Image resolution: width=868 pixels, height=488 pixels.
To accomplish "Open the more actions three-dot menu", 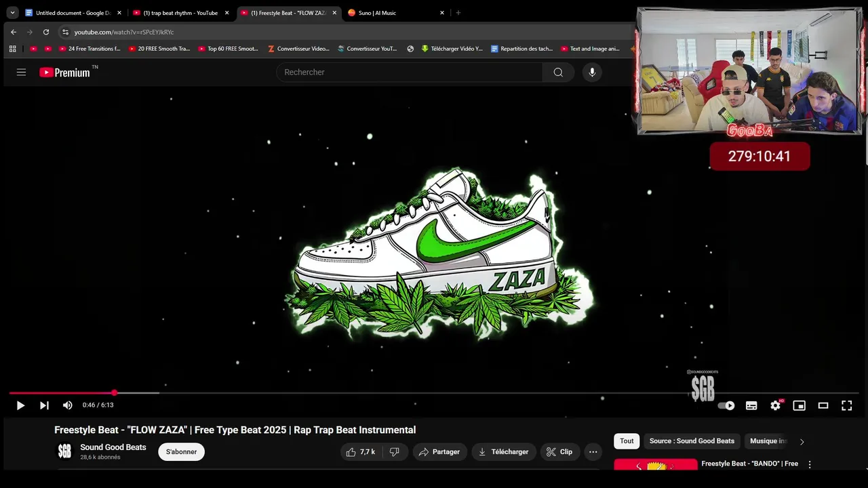I will (x=593, y=452).
